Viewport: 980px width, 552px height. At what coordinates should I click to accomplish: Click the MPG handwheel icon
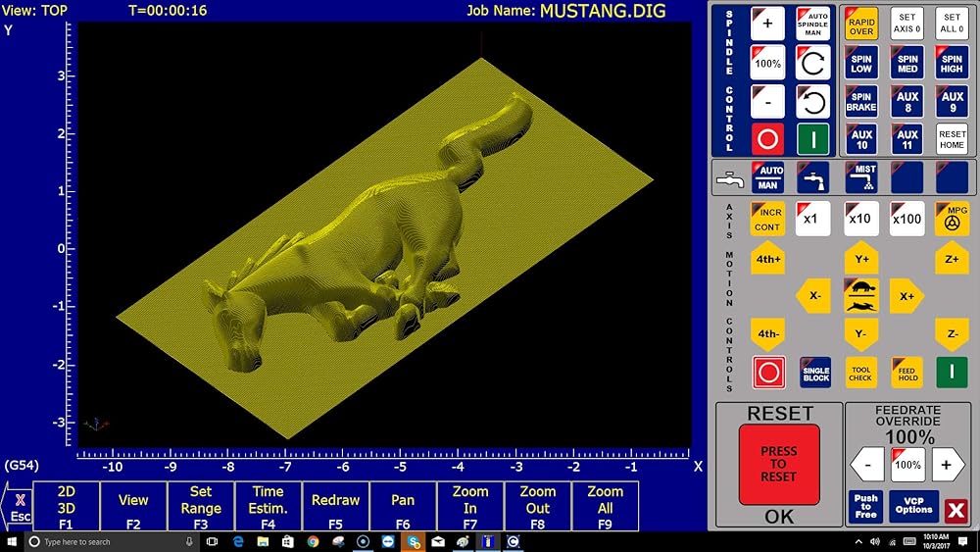click(x=952, y=218)
